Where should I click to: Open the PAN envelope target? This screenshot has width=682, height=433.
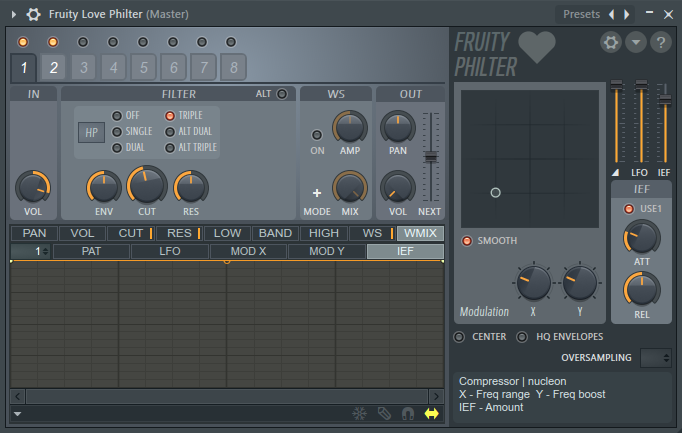pyautogui.click(x=34, y=233)
